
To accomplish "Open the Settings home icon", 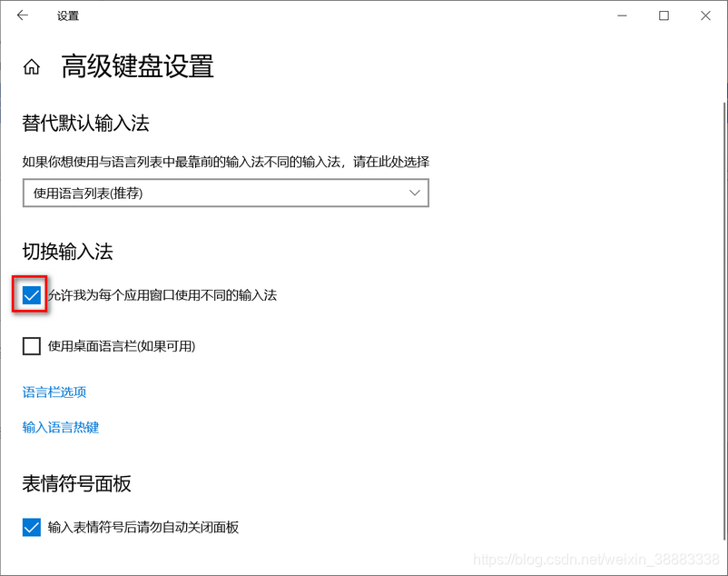I will tap(32, 67).
